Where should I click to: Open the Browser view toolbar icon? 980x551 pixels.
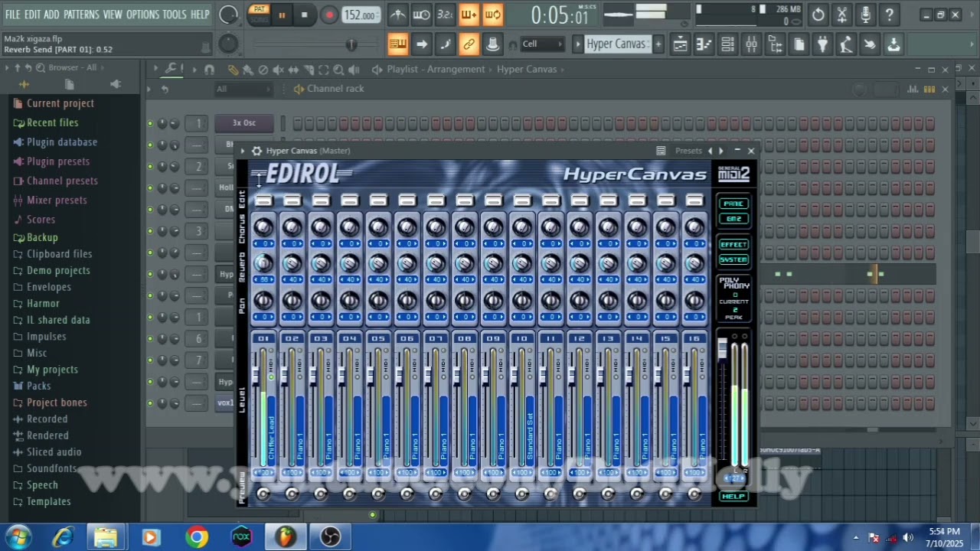coord(775,44)
